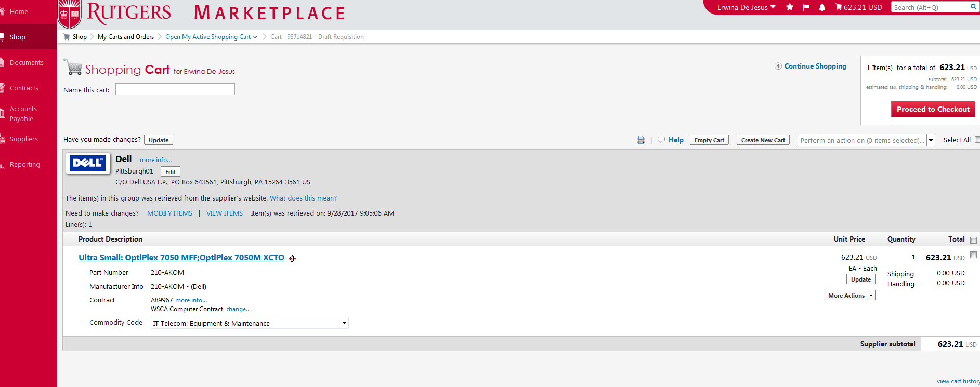Viewport: 980px width, 387px height.
Task: Select the OptiPlex line item checkbox
Action: tap(973, 255)
